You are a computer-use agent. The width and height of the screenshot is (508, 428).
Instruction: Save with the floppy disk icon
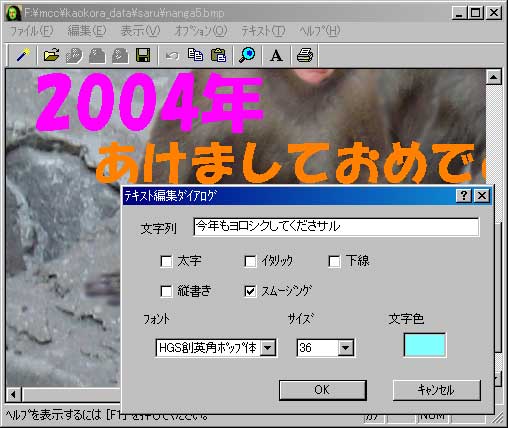(x=143, y=55)
